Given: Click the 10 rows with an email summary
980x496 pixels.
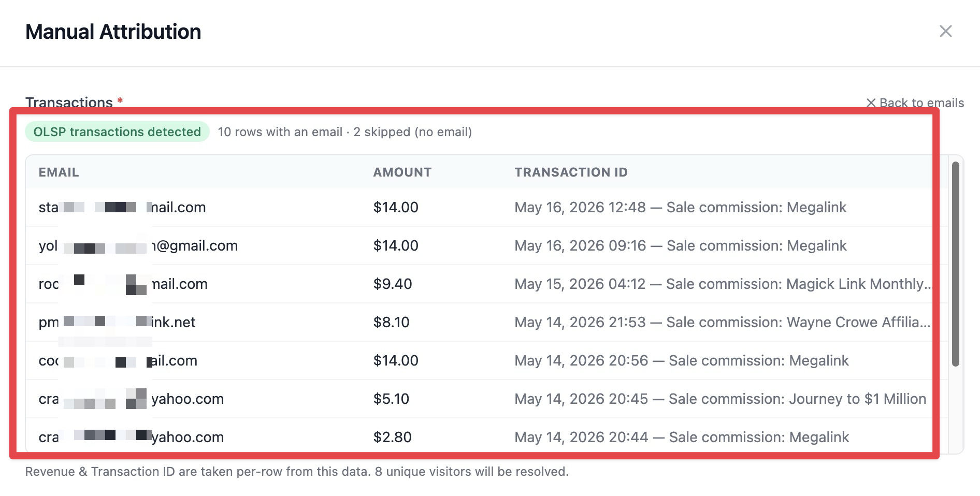Looking at the screenshot, I should 345,132.
